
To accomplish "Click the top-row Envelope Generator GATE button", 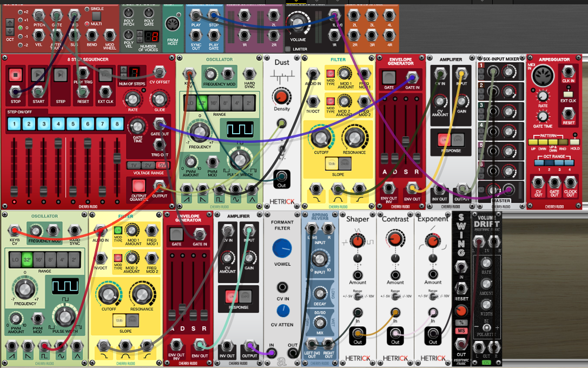I will click(388, 77).
